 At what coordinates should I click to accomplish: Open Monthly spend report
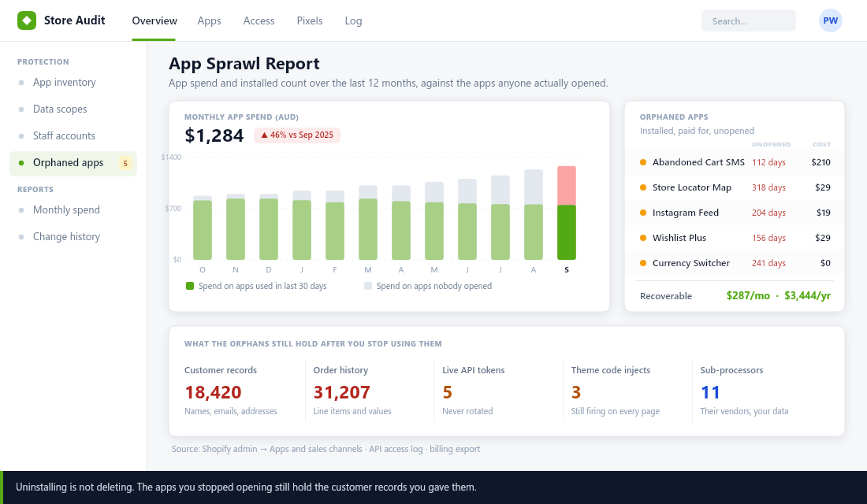click(x=73, y=210)
